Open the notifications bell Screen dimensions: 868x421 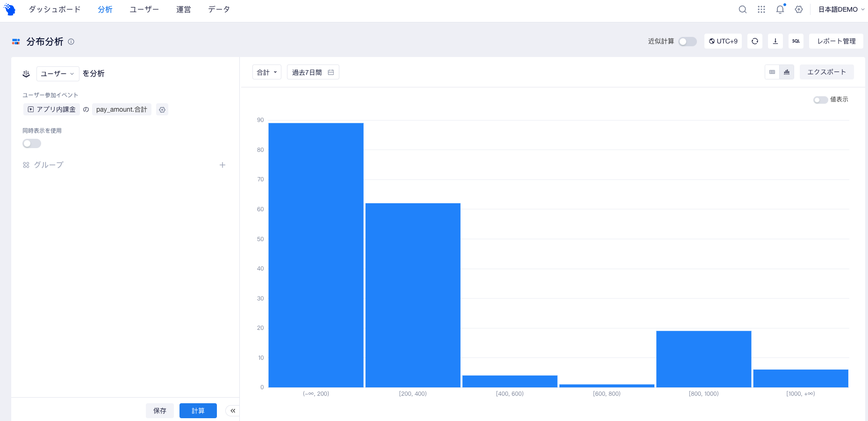pos(780,9)
